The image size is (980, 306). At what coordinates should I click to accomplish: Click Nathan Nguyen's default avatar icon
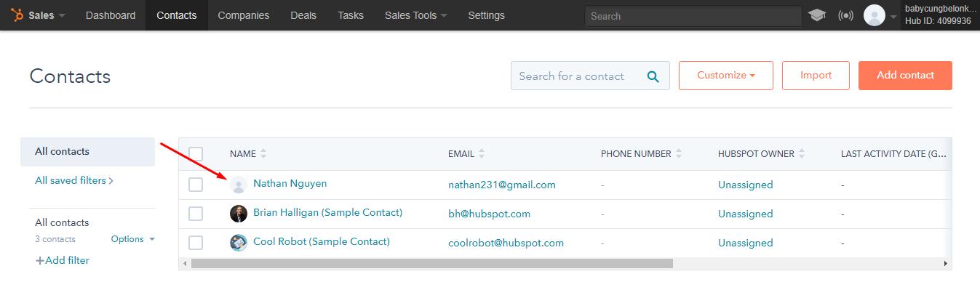(x=238, y=185)
